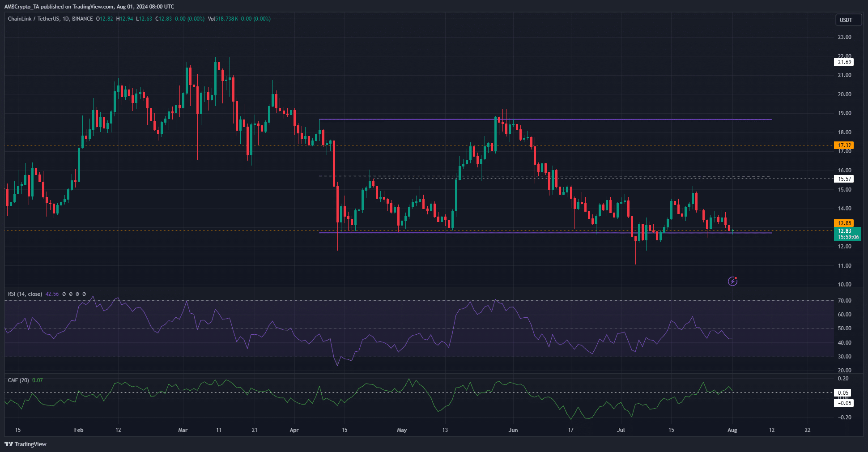868x452 pixels.
Task: Click the Mar label on the time axis
Action: point(183,430)
